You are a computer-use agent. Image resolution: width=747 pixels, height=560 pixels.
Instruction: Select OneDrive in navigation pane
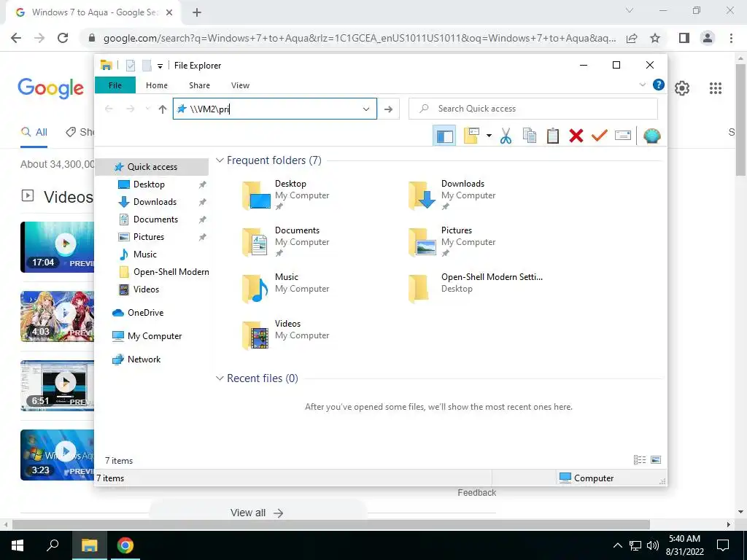pos(145,313)
